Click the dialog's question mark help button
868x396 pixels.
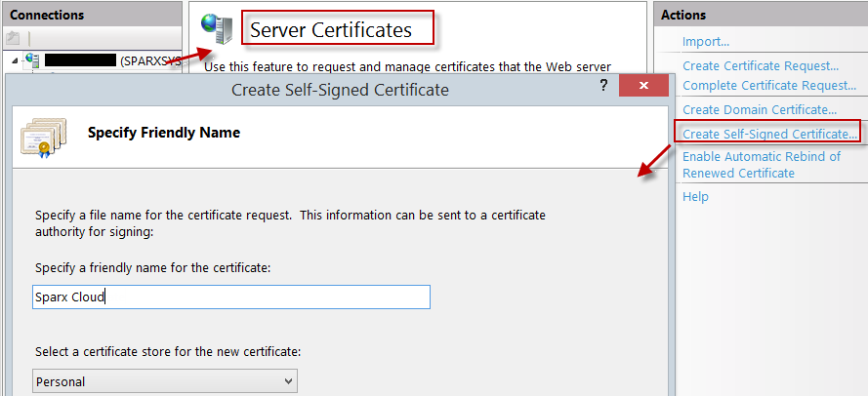point(603,88)
